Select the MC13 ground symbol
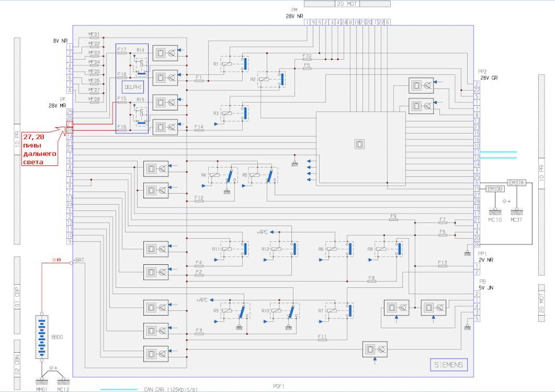 pyautogui.click(x=64, y=380)
